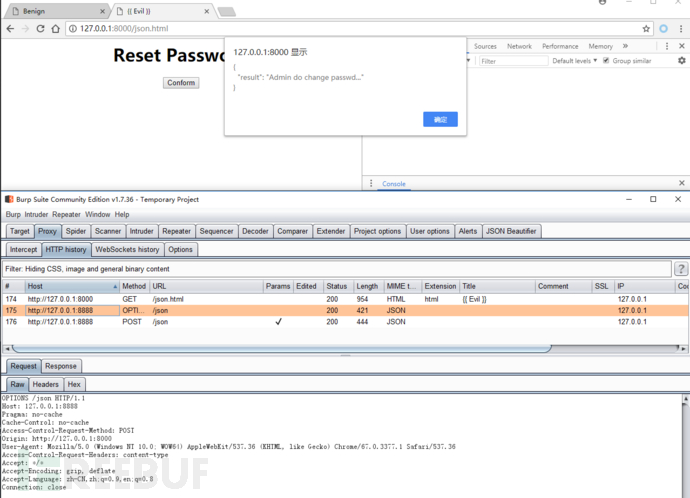Bookmark page with the star icon
Screen dimensions: 690x498
click(646, 28)
